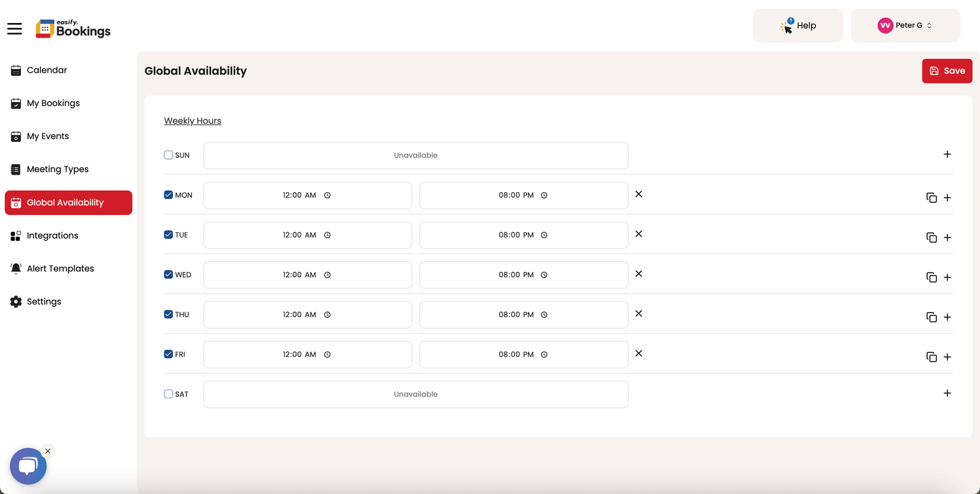This screenshot has width=980, height=494.
Task: Dismiss the chat widget close icon
Action: (48, 451)
